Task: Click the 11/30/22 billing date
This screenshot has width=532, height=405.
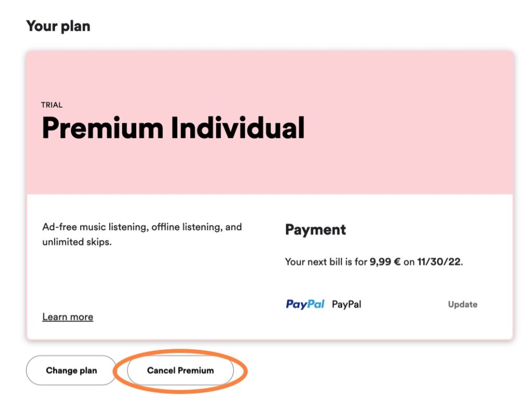Action: click(x=439, y=262)
